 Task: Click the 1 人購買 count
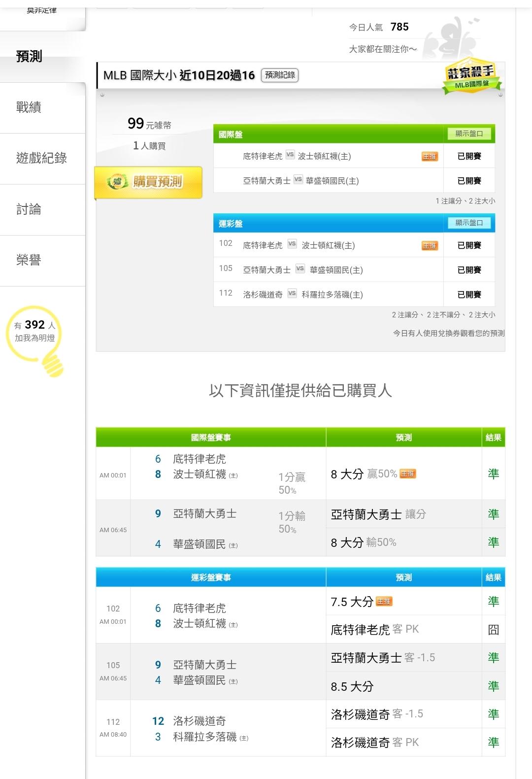click(149, 146)
